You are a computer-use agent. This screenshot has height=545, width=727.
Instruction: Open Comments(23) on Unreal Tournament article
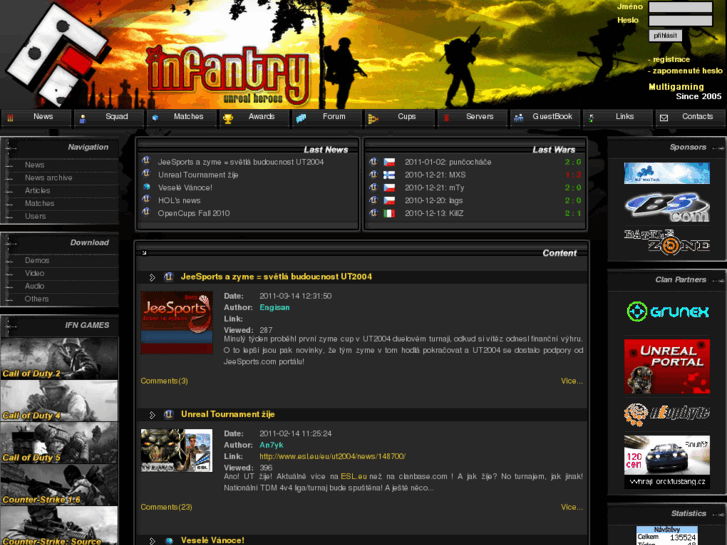[166, 507]
